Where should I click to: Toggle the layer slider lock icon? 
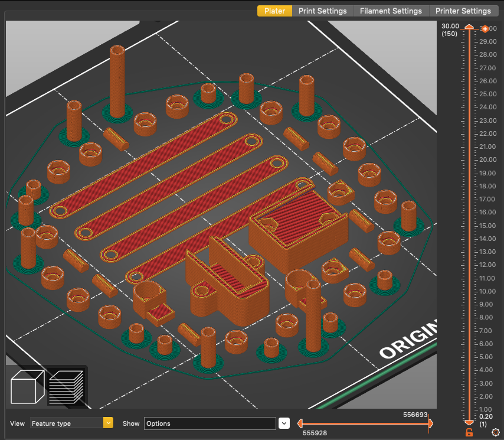pos(469,432)
